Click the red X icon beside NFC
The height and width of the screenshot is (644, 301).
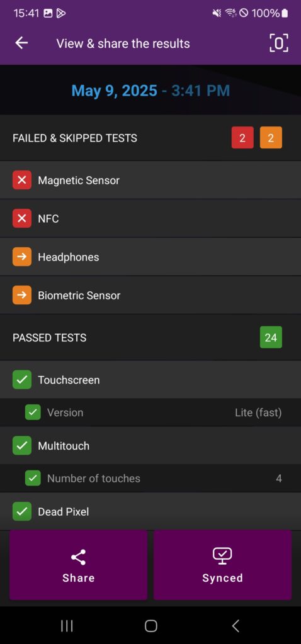(22, 218)
